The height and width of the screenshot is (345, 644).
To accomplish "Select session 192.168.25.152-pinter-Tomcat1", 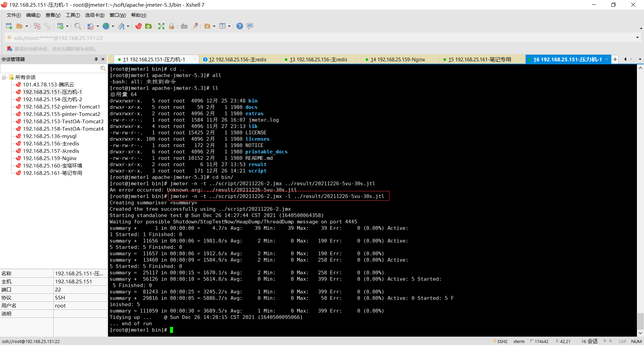I will pos(61,107).
